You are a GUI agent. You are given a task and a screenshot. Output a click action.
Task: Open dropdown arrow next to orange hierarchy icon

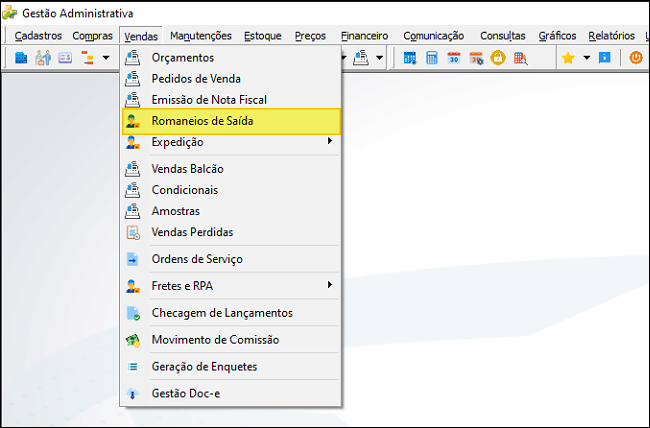tap(106, 58)
